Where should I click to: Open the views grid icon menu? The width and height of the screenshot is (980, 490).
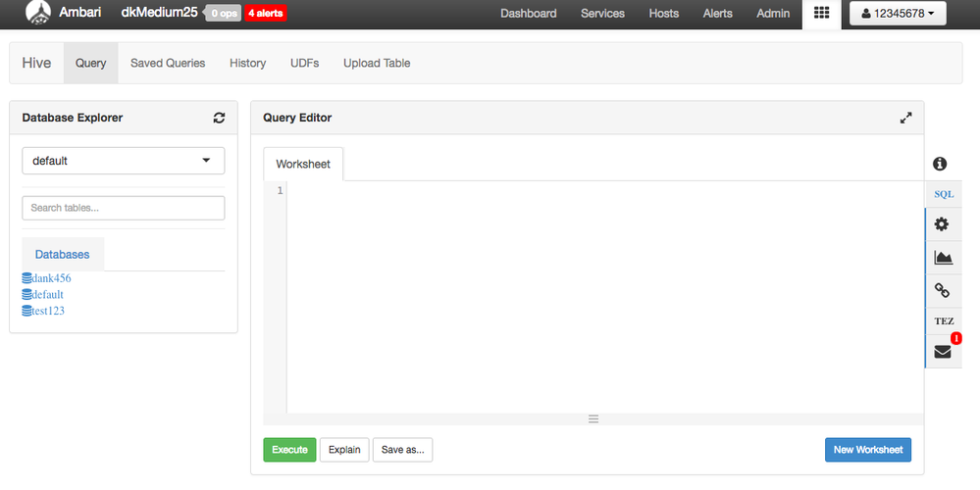821,13
